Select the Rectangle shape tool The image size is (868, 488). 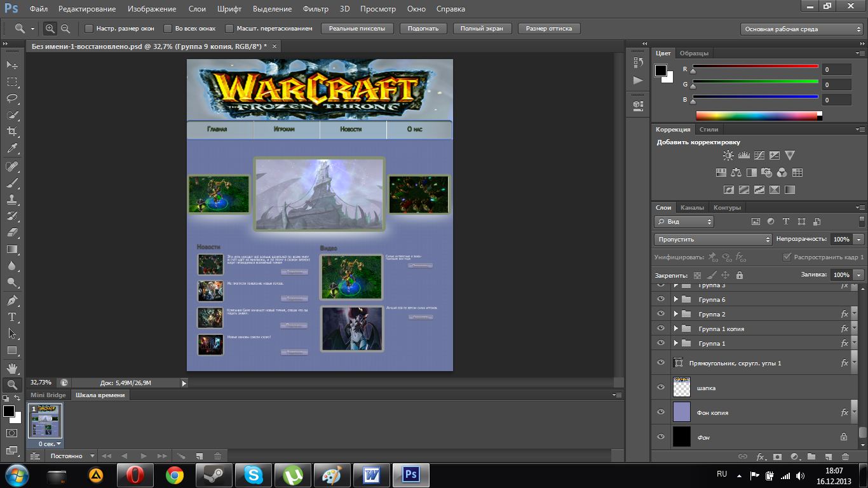point(12,350)
